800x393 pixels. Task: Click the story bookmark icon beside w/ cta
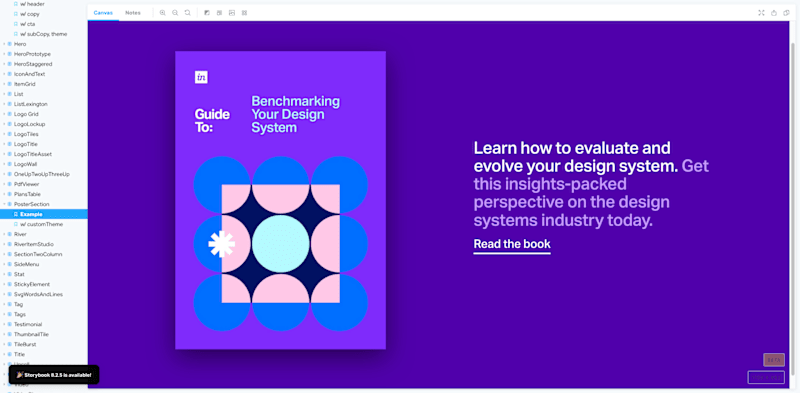[16, 24]
